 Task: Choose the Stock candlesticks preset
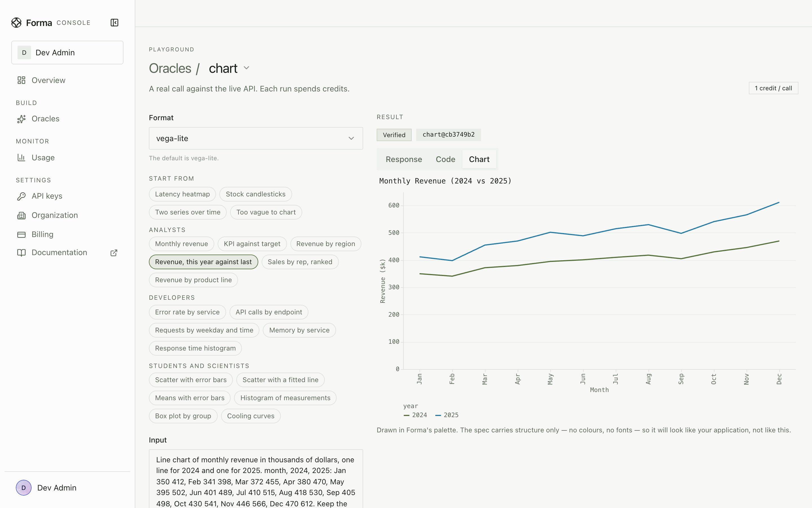pyautogui.click(x=255, y=194)
